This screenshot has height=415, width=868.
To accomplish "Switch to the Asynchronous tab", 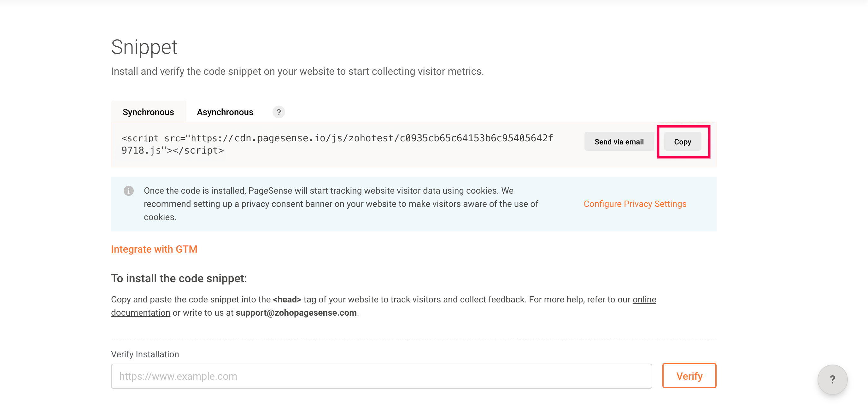I will click(225, 112).
